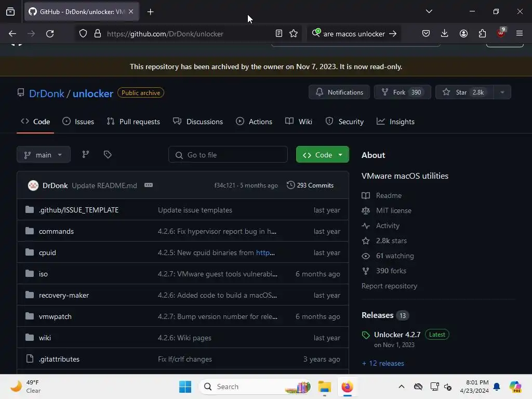Image resolution: width=532 pixels, height=399 pixels.
Task: Open the DrDonk owner link
Action: coord(46,94)
